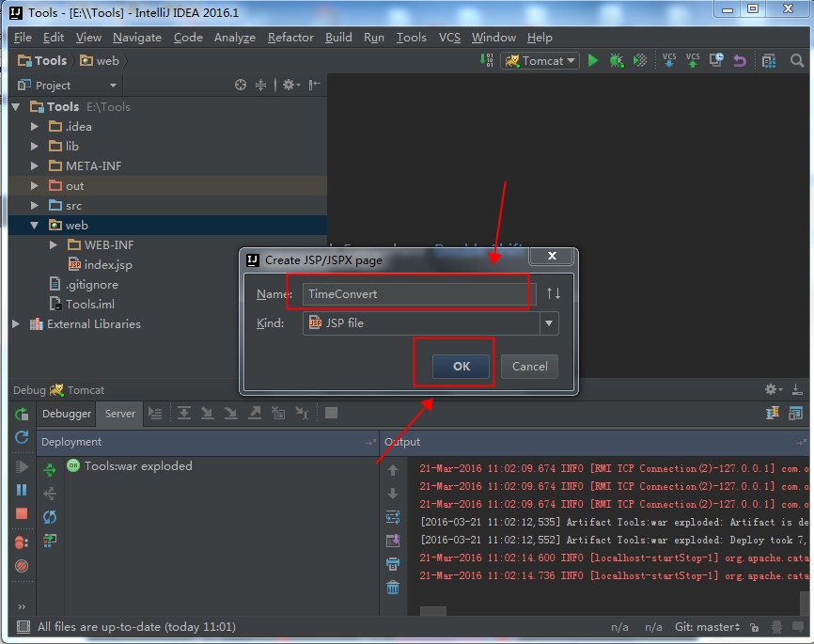Expand the src folder

click(x=34, y=205)
